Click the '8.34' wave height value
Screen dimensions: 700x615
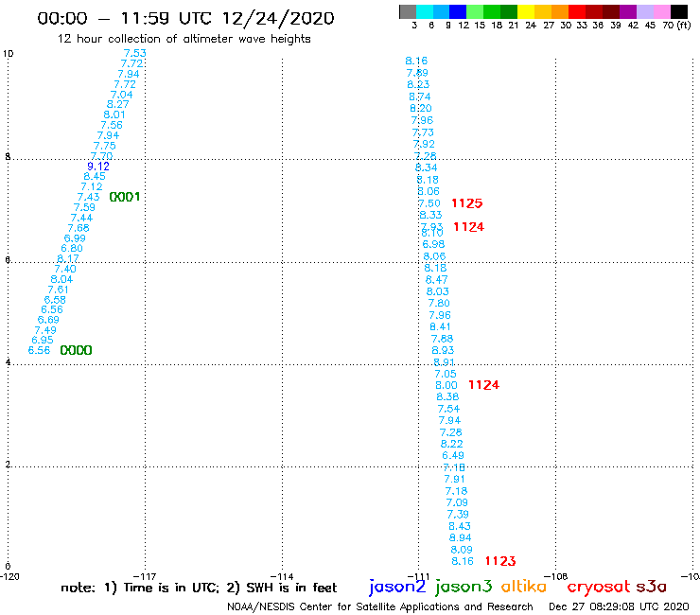click(427, 167)
